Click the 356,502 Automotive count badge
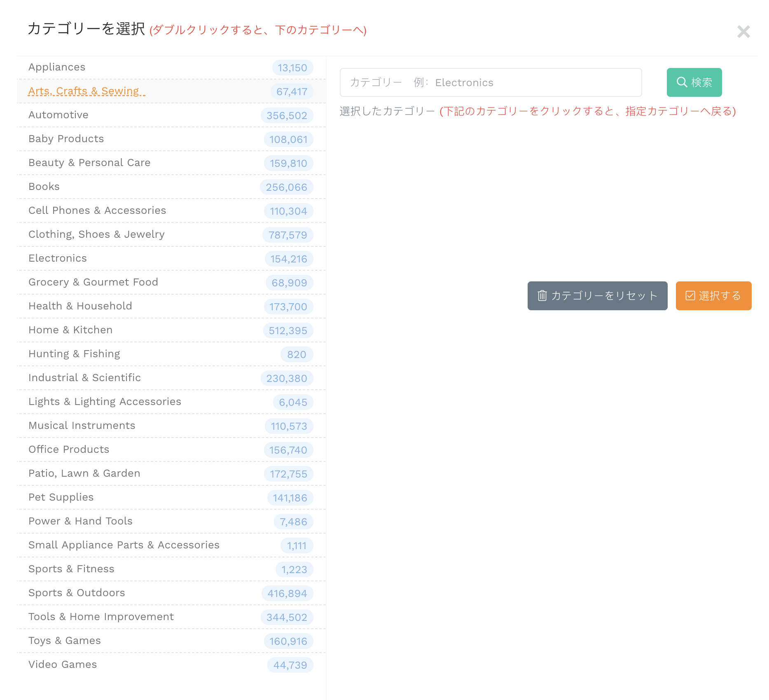The width and height of the screenshot is (769, 700). (287, 115)
